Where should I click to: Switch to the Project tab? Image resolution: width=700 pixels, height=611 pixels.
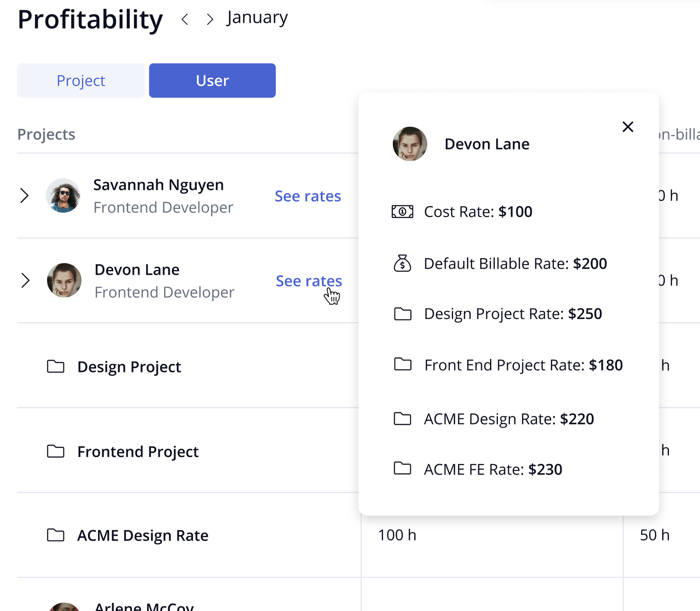point(81,81)
